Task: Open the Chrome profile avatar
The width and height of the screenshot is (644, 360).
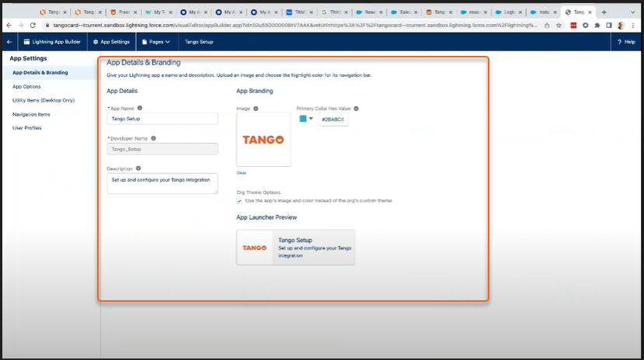Action: (x=621, y=26)
